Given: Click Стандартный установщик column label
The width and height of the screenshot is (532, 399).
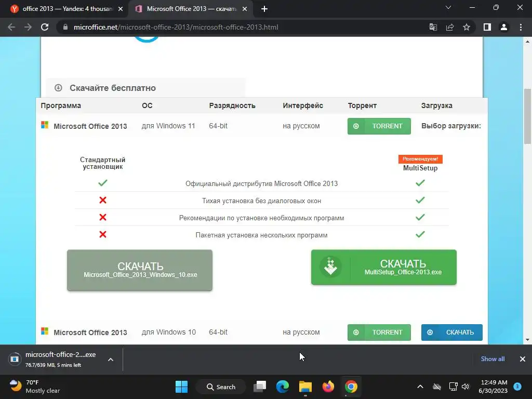Looking at the screenshot, I should click(x=103, y=163).
